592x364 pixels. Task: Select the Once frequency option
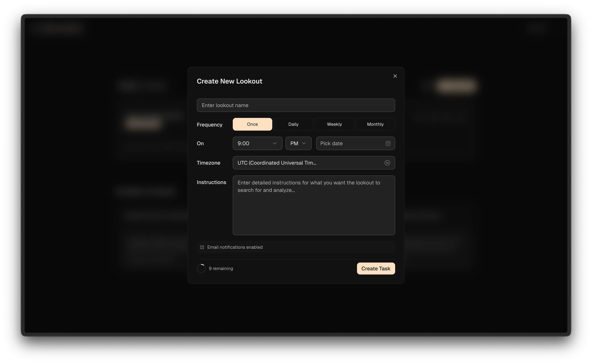252,124
